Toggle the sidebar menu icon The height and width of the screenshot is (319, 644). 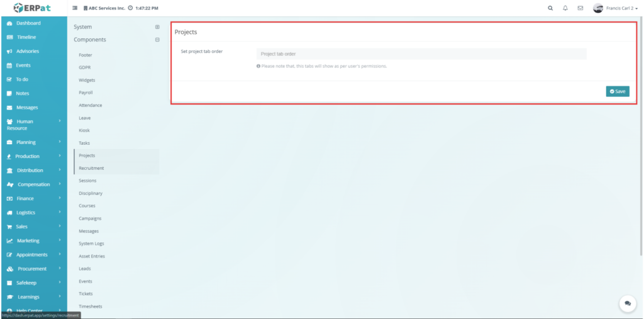(x=75, y=8)
